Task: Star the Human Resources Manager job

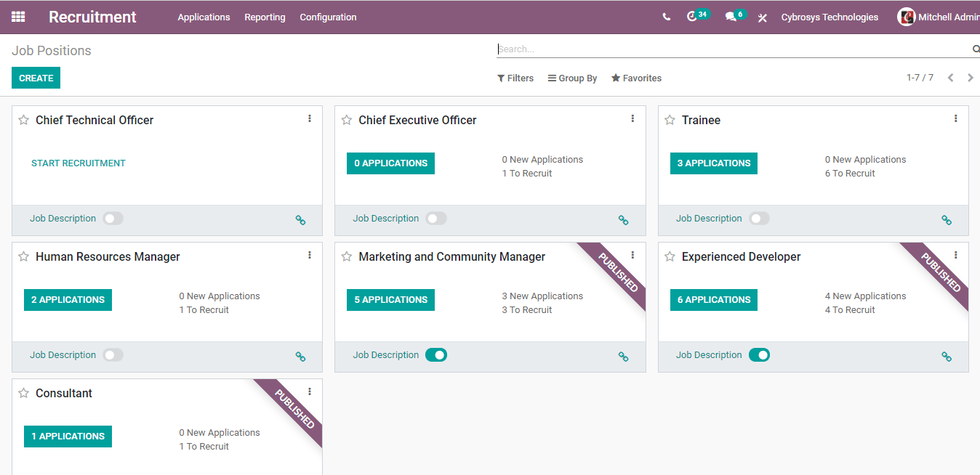Action: point(24,256)
